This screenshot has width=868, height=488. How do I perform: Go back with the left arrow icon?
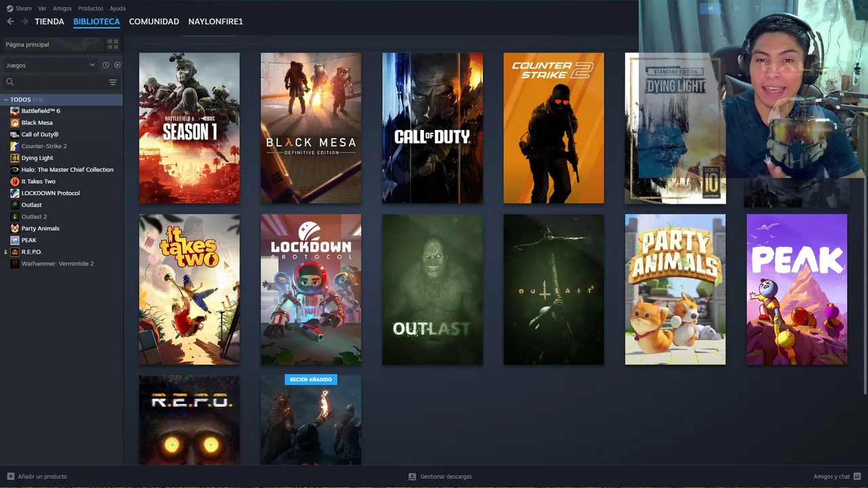pos(10,22)
